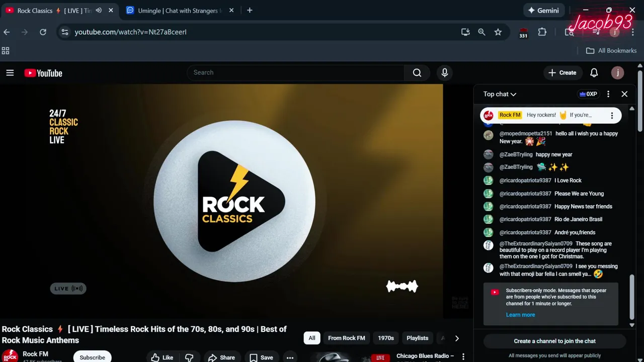This screenshot has height=362, width=644.
Task: Mute the Rock Classics tab audio icon
Action: coord(99,10)
